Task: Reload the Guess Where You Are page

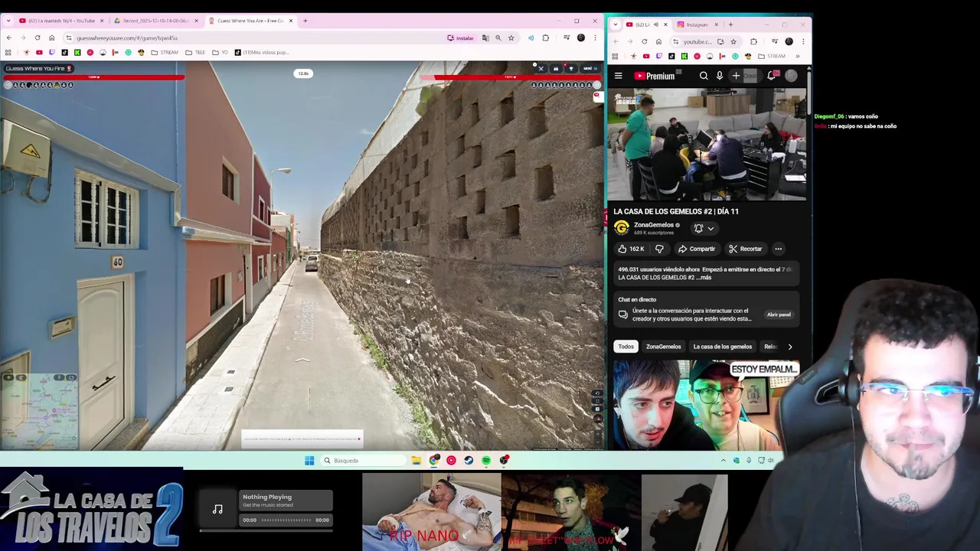Action: (37, 37)
